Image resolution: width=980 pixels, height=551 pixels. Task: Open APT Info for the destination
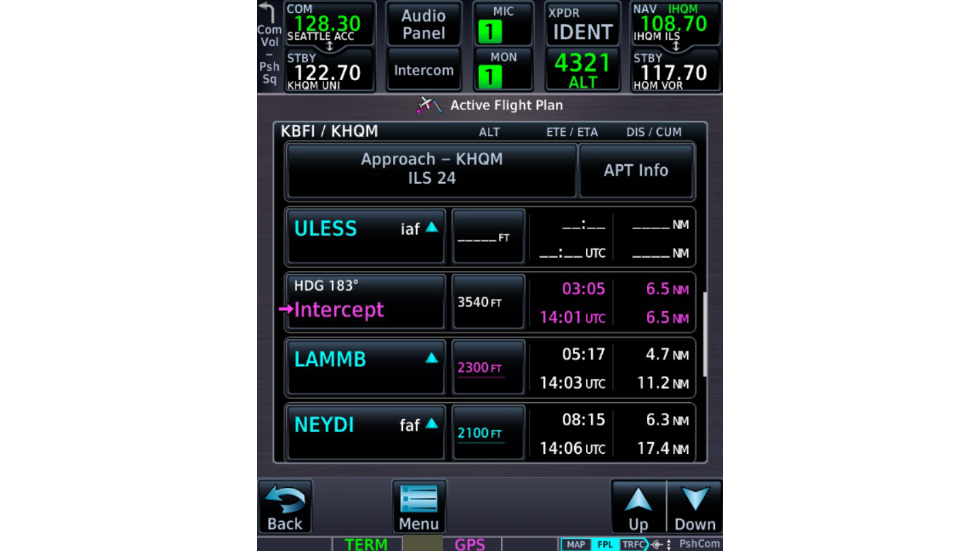[x=636, y=171]
